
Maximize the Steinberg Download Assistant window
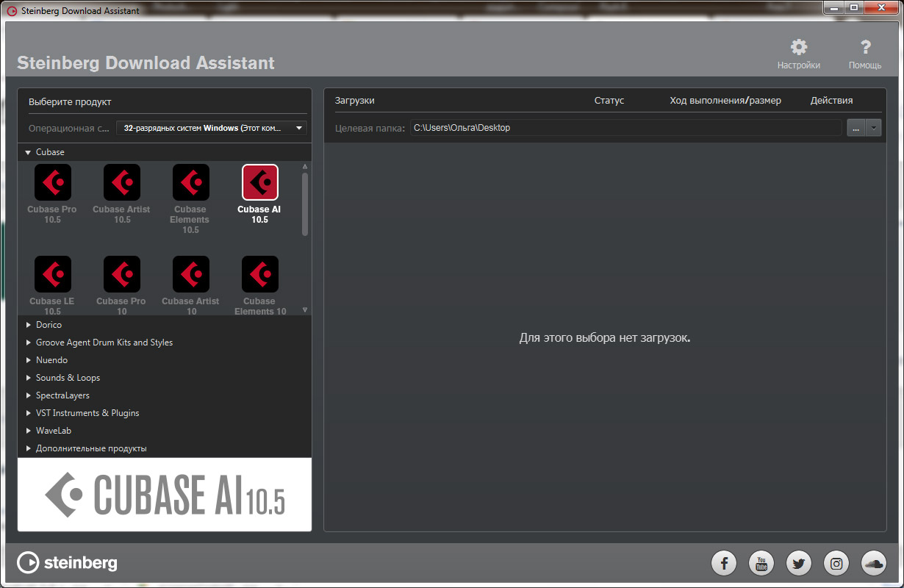tap(853, 7)
